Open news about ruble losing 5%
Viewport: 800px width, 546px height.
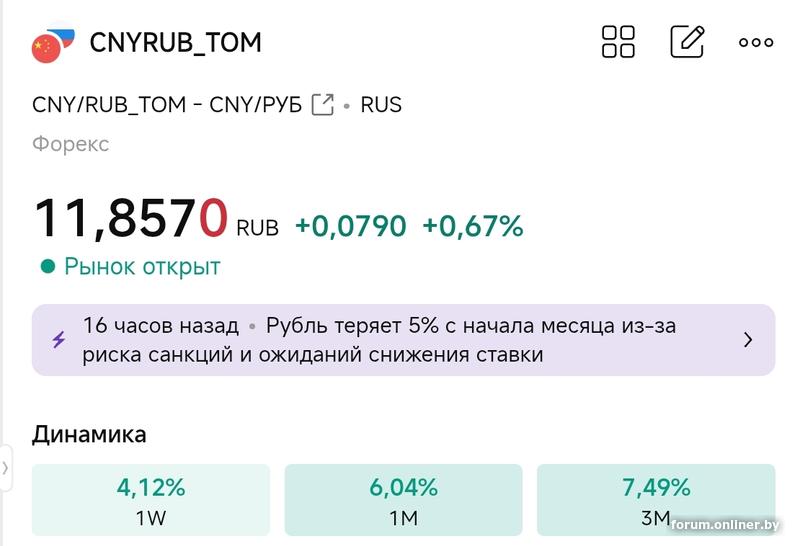click(x=380, y=340)
